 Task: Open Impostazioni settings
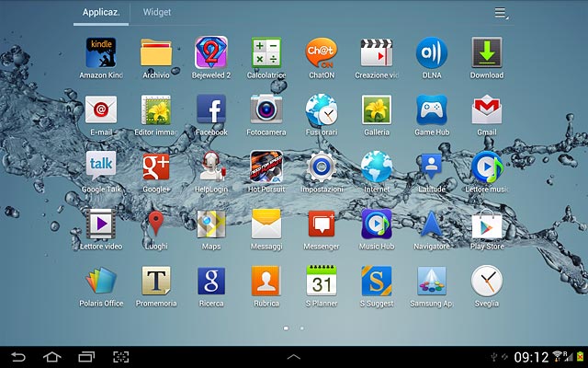(322, 167)
